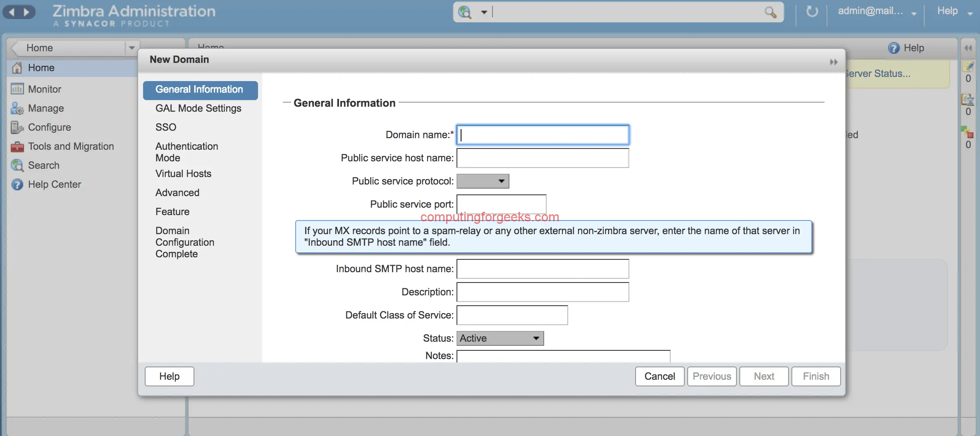Select Monitor in the navigation tree

(45, 89)
